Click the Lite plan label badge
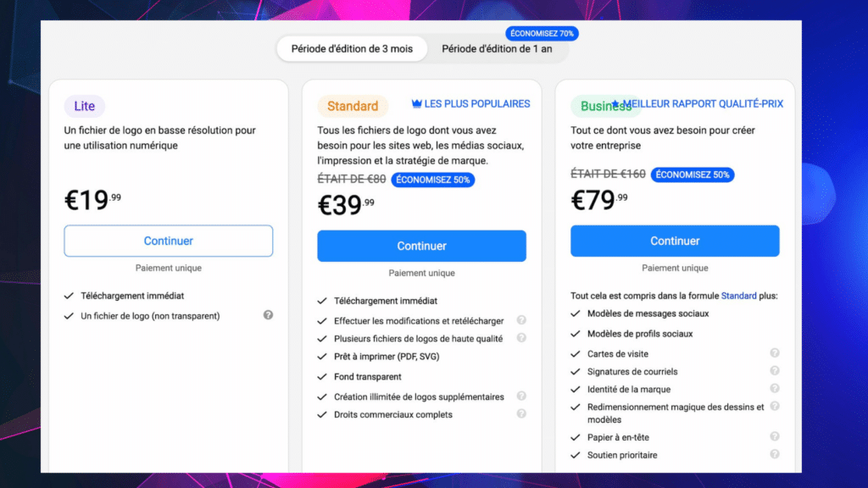Viewport: 868px width, 488px height. tap(85, 106)
